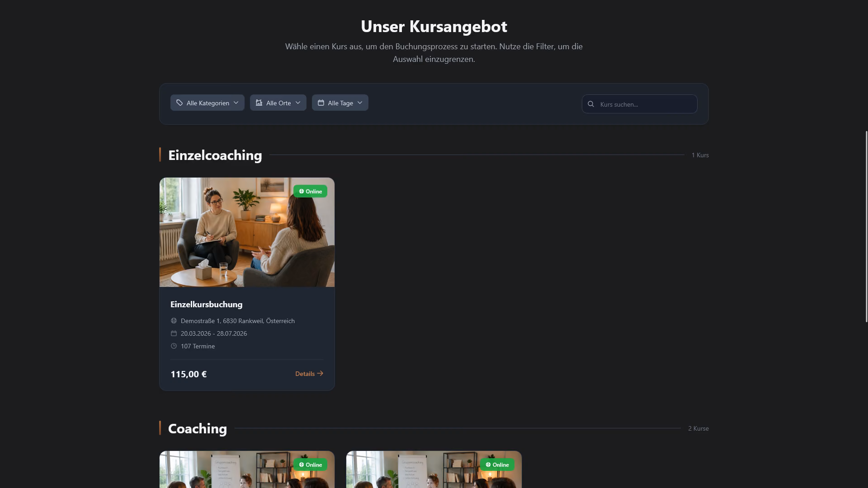Click the page vertical scrollbar
This screenshot has height=488, width=868.
click(866, 226)
